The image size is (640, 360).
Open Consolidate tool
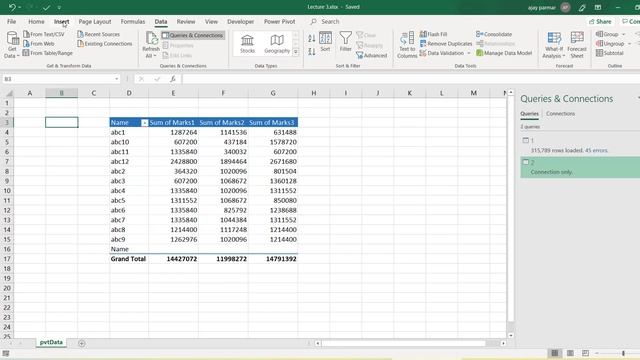494,34
